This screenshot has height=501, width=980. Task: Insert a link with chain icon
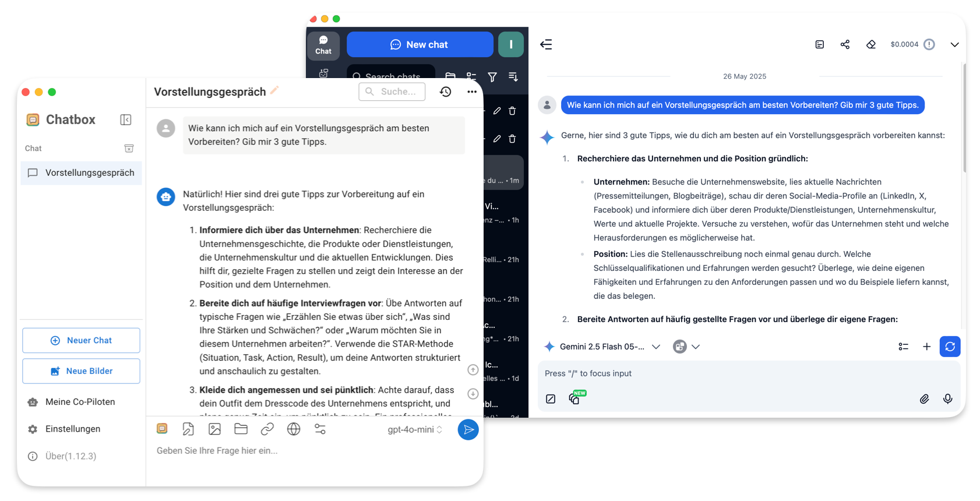[x=267, y=429]
